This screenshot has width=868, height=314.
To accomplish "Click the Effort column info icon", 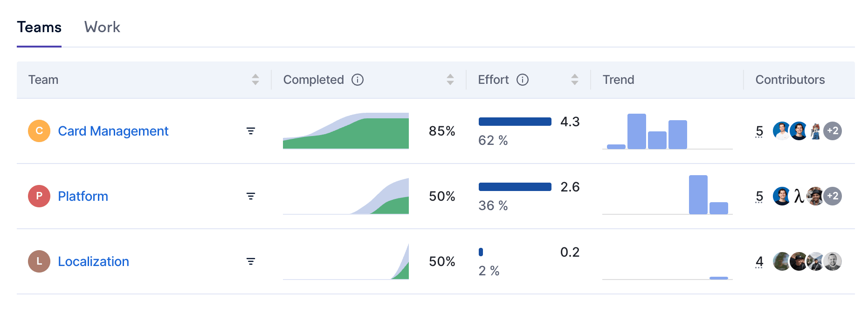I will pos(523,80).
